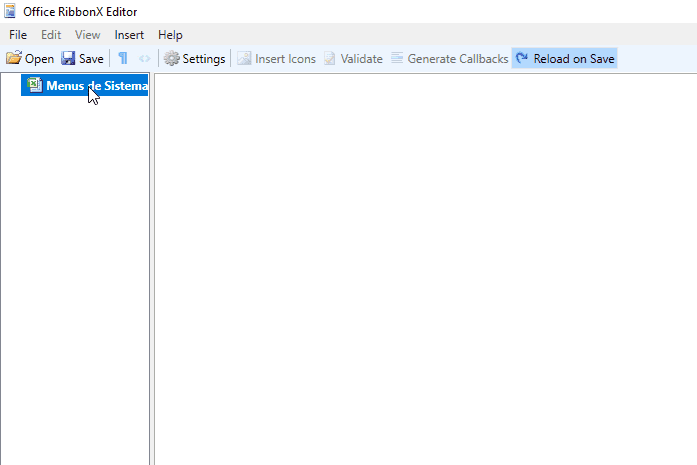Open Settings via the gear icon
This screenshot has width=697, height=465.
click(171, 59)
